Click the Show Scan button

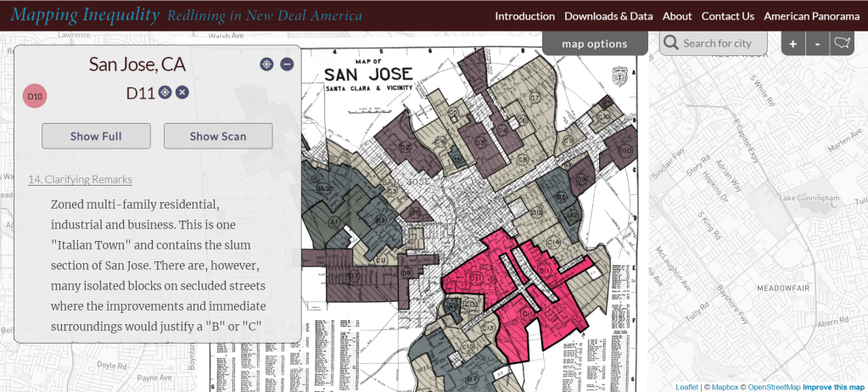[x=218, y=136]
